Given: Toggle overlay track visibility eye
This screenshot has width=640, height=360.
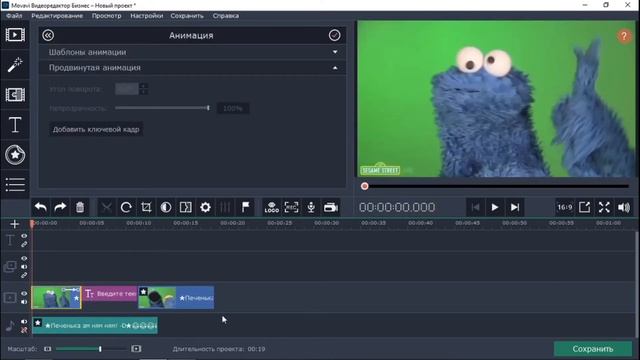Looking at the screenshot, I should click(24, 258).
